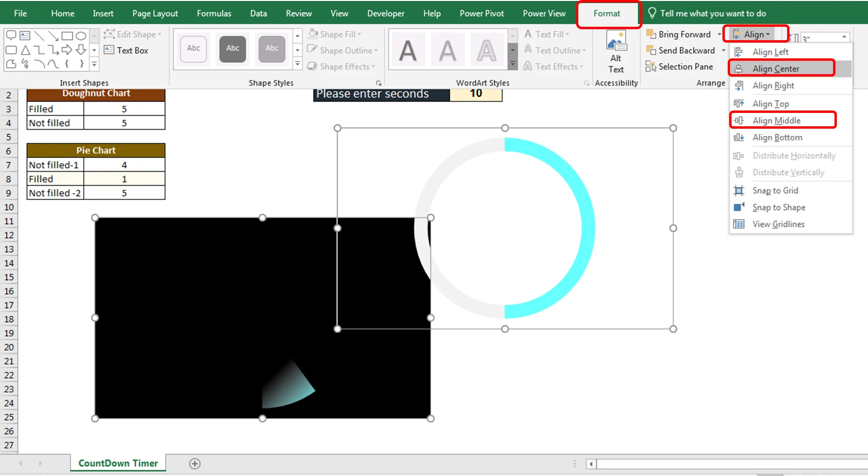Open the CountDown Timer sheet tab

118,463
